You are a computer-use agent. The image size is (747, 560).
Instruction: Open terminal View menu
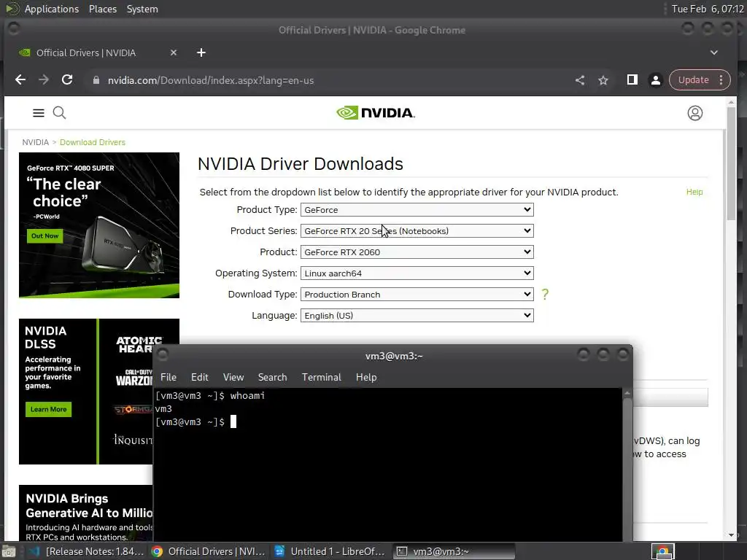[233, 377]
